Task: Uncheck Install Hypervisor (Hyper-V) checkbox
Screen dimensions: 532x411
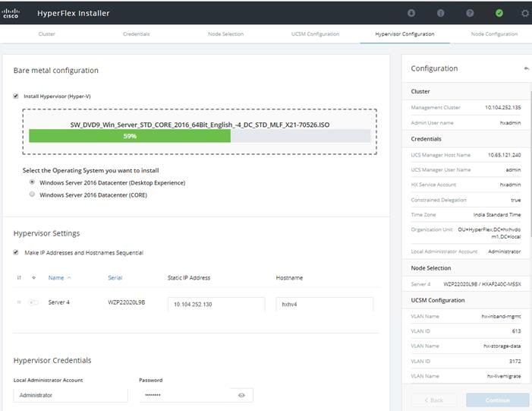Action: click(16, 96)
